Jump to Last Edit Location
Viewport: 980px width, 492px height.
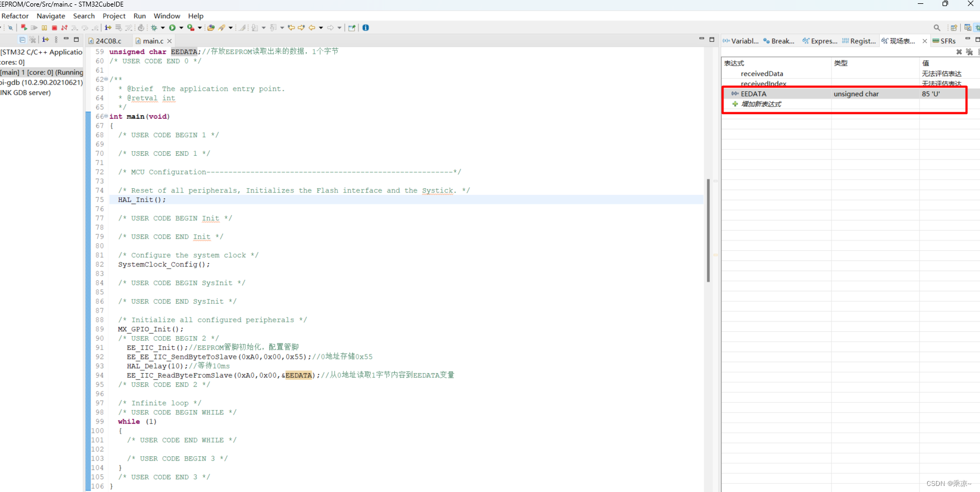[x=291, y=28]
